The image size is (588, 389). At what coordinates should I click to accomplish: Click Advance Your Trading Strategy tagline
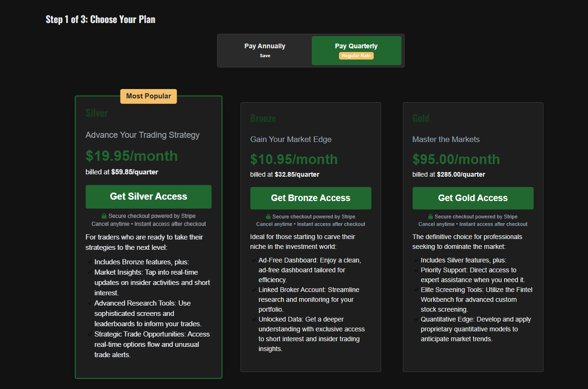[143, 135]
